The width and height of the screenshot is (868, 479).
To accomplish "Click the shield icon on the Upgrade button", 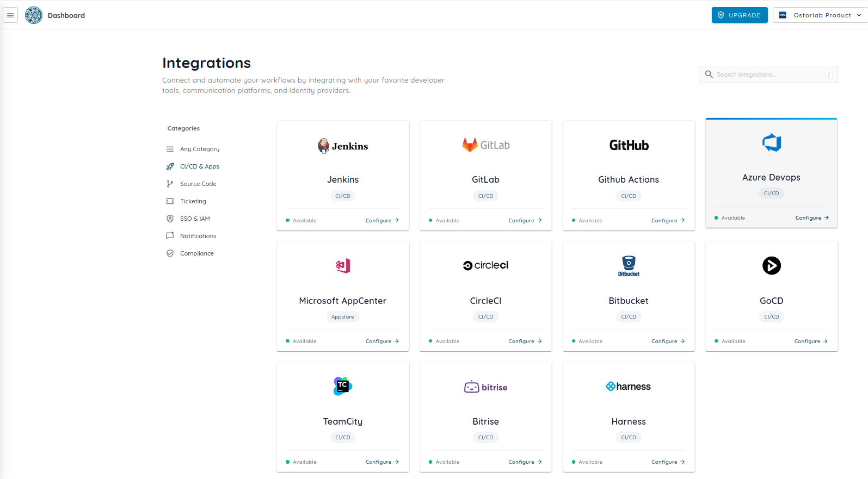I will click(721, 15).
